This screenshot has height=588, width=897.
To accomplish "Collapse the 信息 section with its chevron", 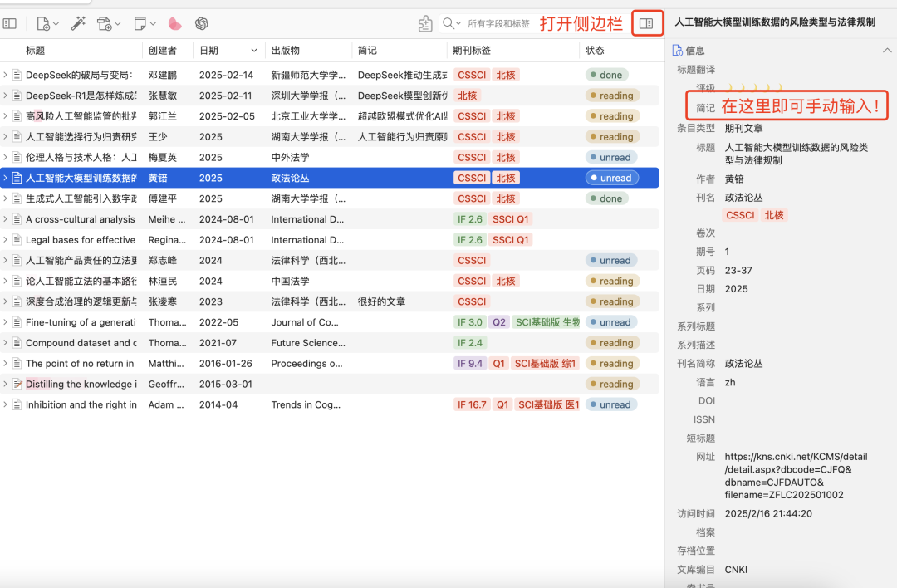I will (887, 51).
